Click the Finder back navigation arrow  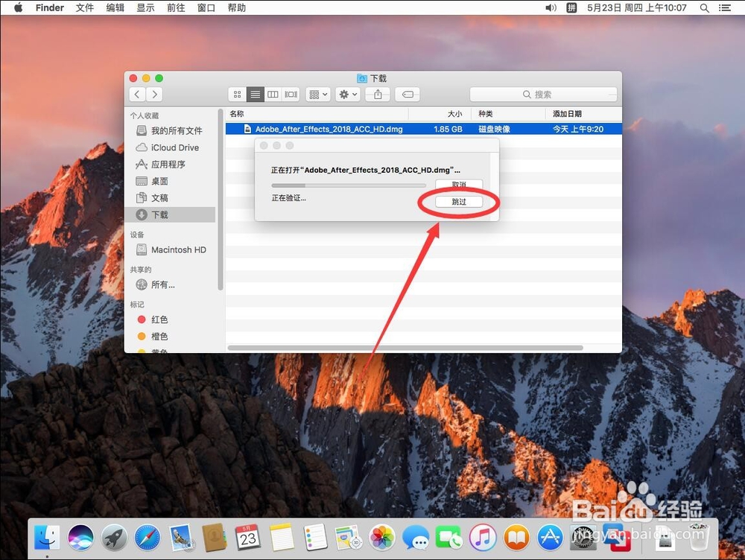click(137, 94)
